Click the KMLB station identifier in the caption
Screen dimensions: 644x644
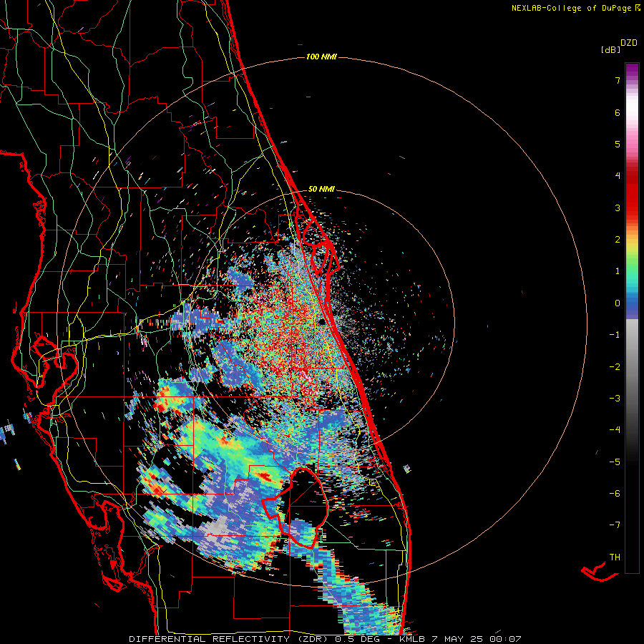(413, 639)
